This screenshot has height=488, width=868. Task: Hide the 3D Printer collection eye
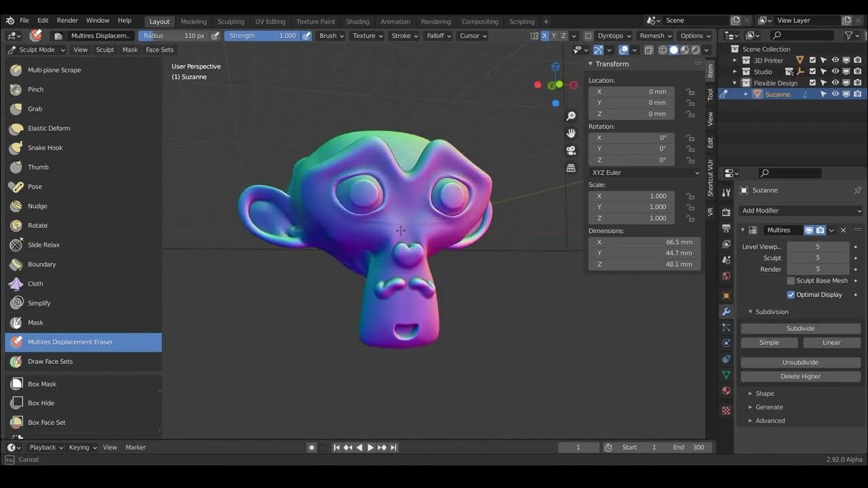click(835, 60)
